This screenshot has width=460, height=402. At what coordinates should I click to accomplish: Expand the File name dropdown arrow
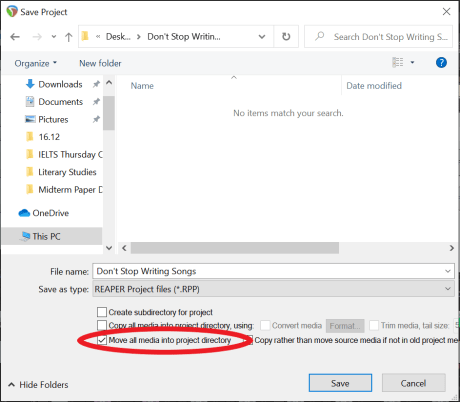tap(448, 271)
